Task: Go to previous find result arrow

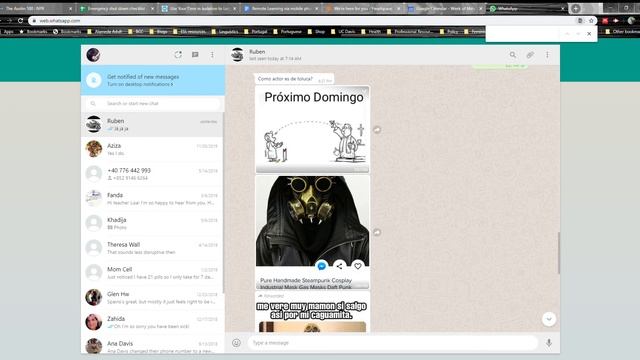Action: (x=567, y=34)
